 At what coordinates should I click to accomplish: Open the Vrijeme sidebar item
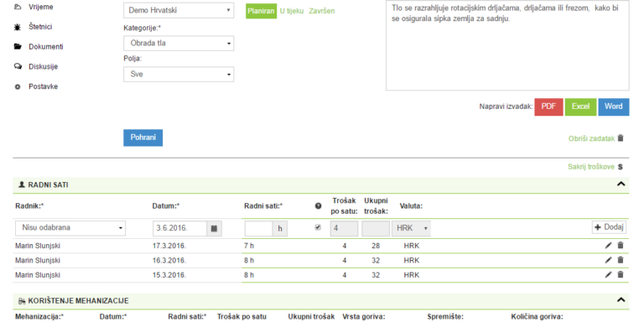pos(40,7)
